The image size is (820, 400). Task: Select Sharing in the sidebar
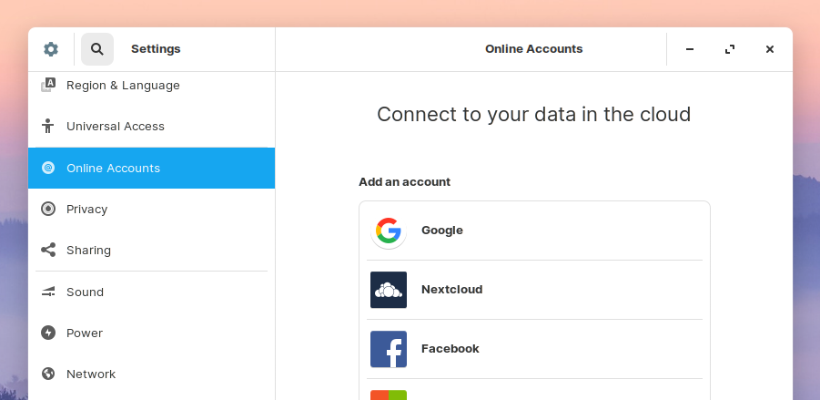(88, 250)
